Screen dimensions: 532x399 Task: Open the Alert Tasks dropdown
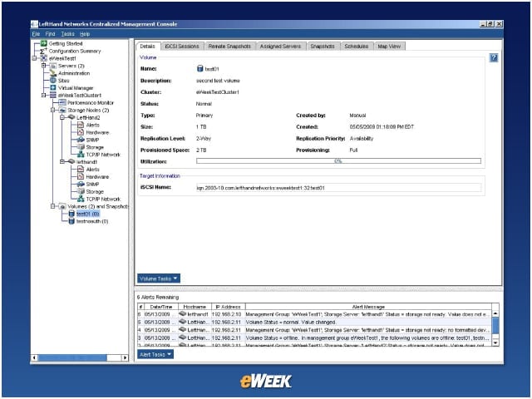click(155, 354)
